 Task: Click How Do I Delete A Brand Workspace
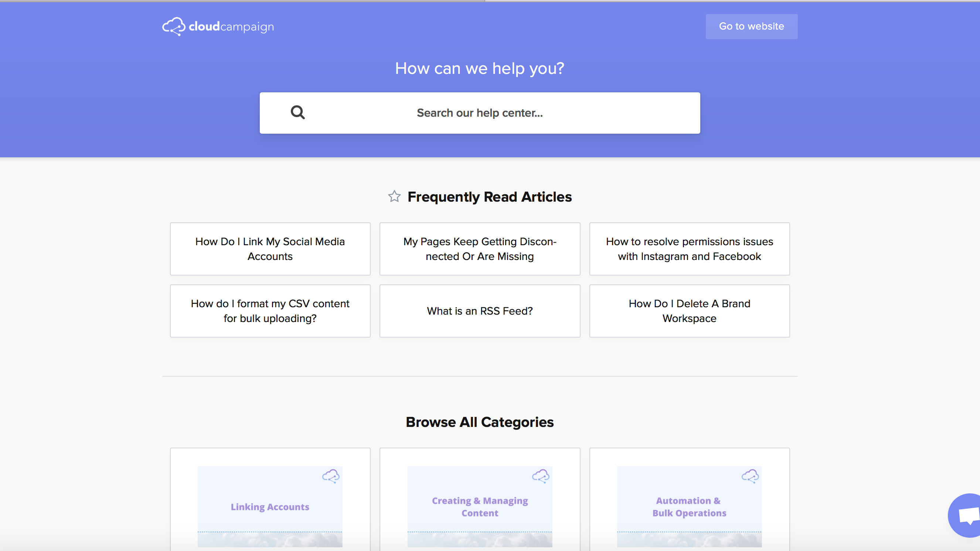point(689,311)
